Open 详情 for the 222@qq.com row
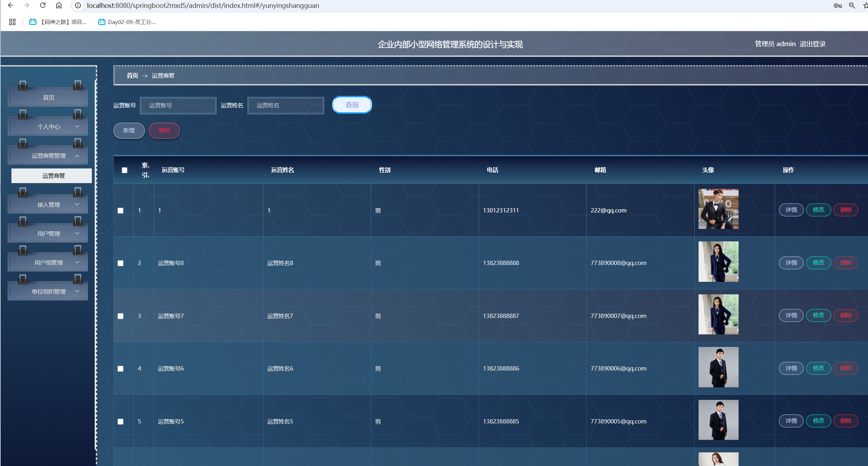The image size is (868, 466). [x=791, y=210]
